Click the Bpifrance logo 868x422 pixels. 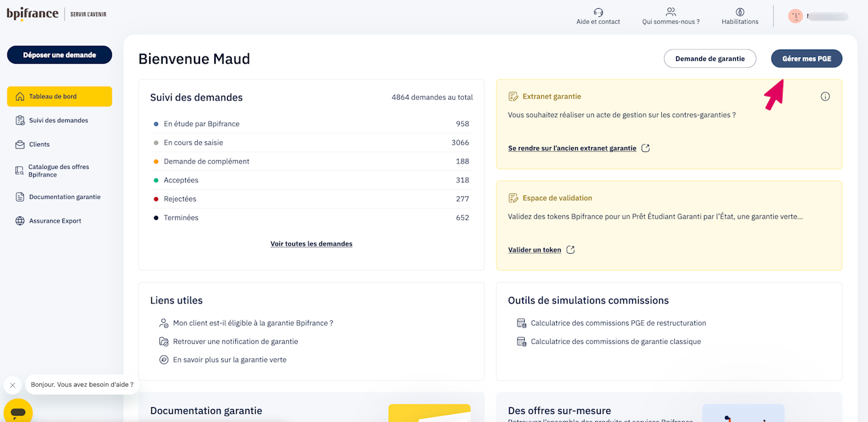pos(33,14)
